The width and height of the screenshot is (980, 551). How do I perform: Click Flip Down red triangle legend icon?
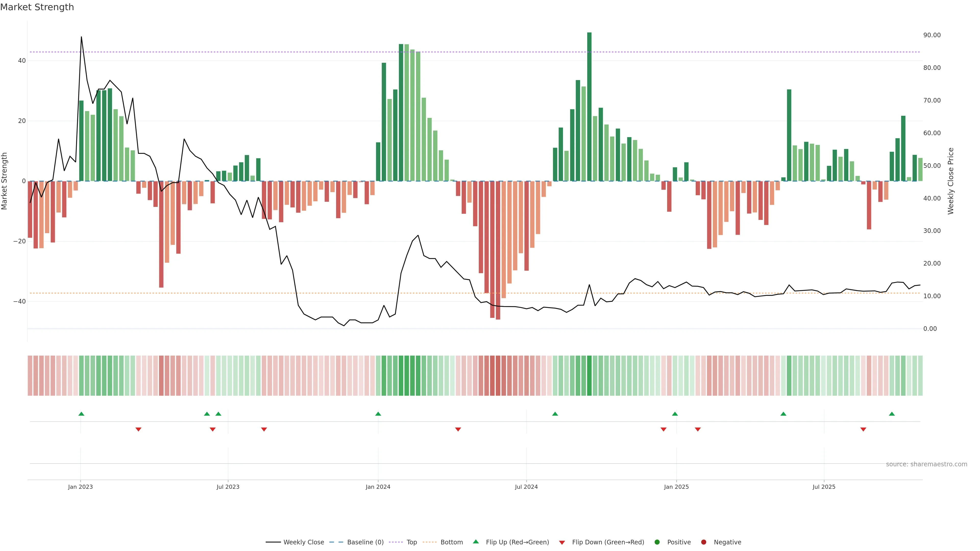pos(562,543)
